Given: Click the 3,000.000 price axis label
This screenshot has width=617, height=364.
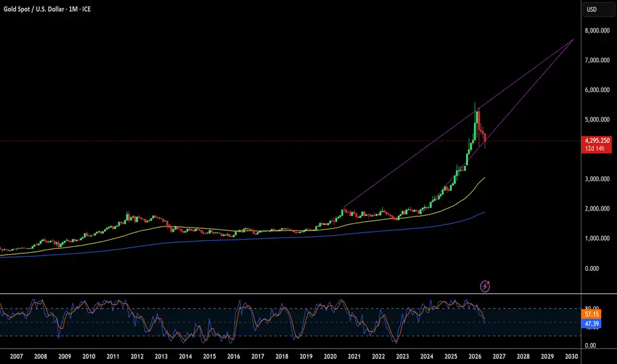Looking at the screenshot, I should click(x=597, y=179).
